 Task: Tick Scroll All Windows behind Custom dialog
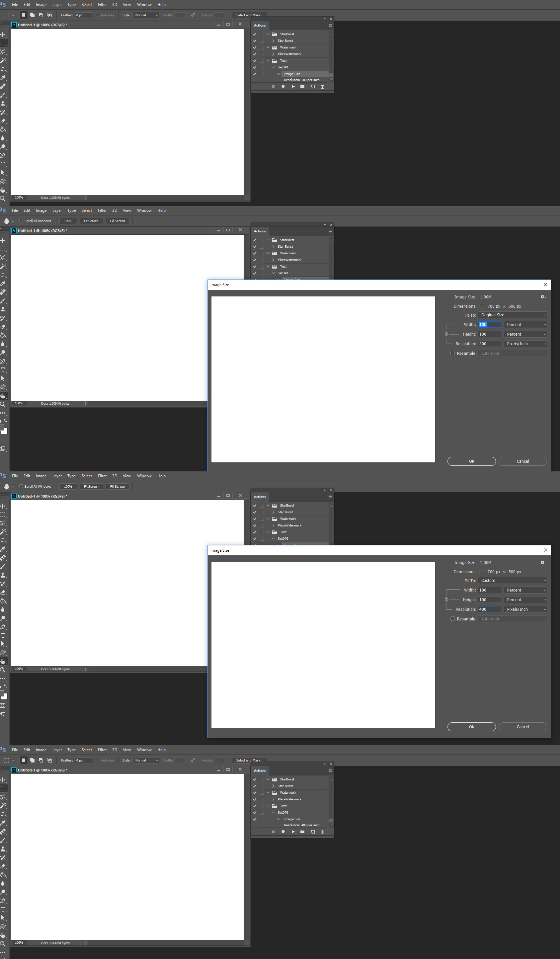(21, 486)
